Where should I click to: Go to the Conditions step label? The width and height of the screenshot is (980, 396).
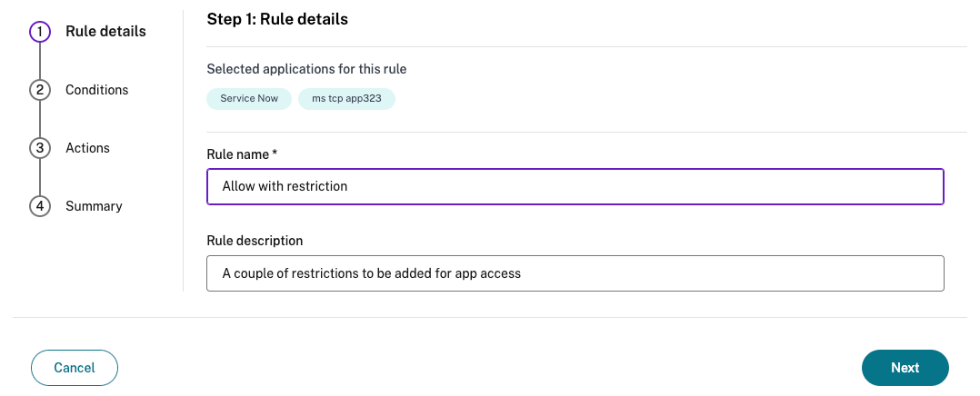96,90
